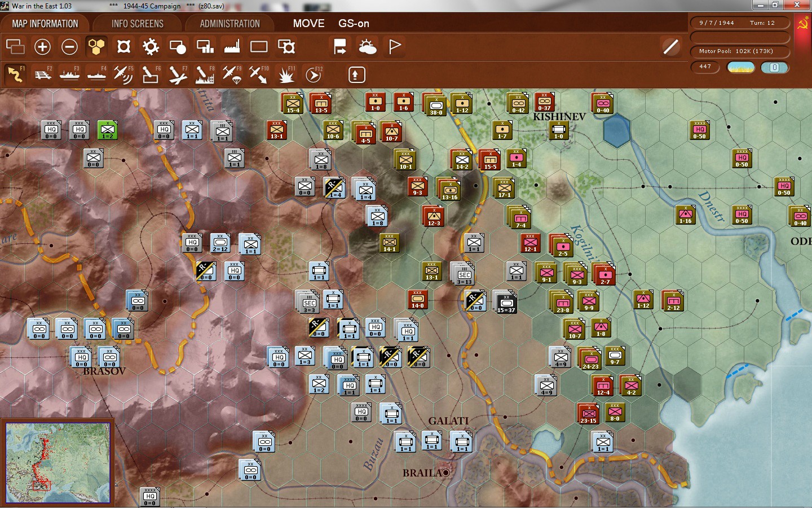Select the 38-0 armor unit counter
812x508 pixels.
436,106
